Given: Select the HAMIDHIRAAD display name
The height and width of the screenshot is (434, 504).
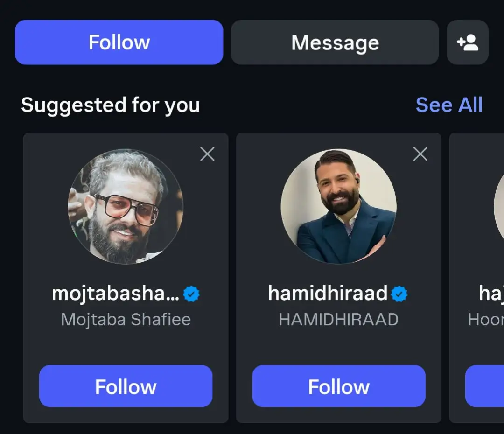Looking at the screenshot, I should click(x=338, y=320).
